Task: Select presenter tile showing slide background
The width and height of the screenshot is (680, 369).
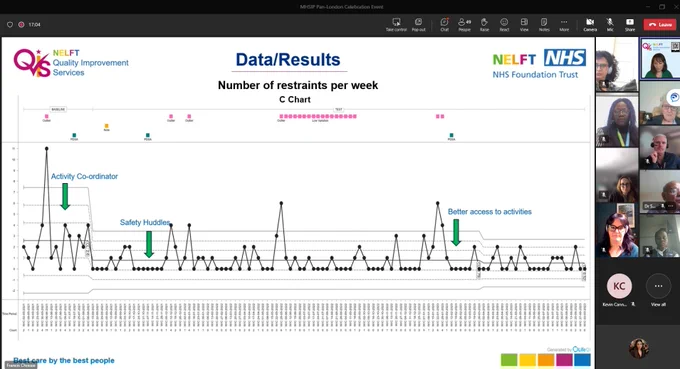Action: 660,59
